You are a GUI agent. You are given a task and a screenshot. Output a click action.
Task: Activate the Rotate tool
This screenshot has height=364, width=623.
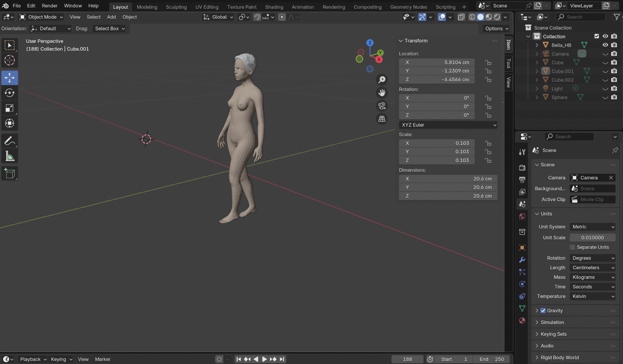coord(9,92)
